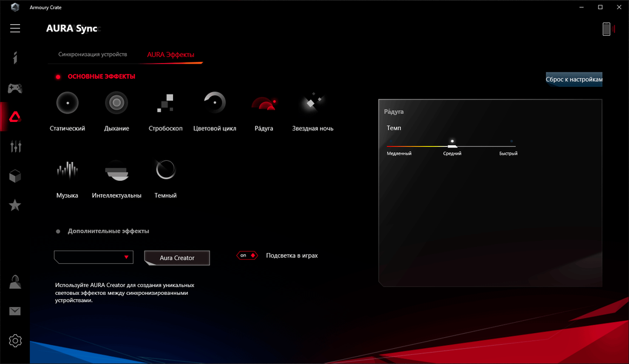This screenshot has width=629, height=364.
Task: Select the Интеллектуальны effect icon
Action: click(117, 170)
